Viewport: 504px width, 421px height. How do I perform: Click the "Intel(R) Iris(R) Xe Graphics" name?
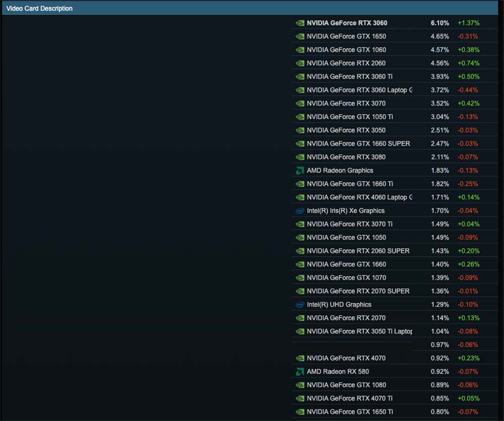pyautogui.click(x=346, y=210)
